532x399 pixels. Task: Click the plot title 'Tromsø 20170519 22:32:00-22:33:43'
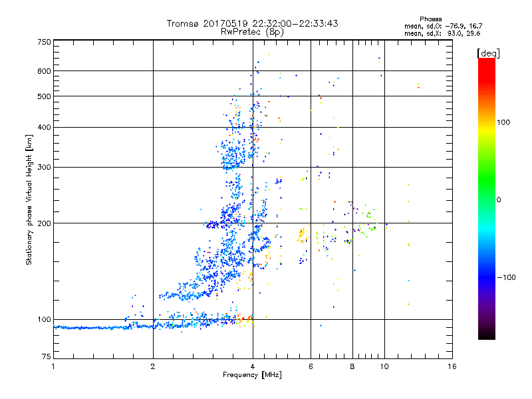pyautogui.click(x=253, y=23)
